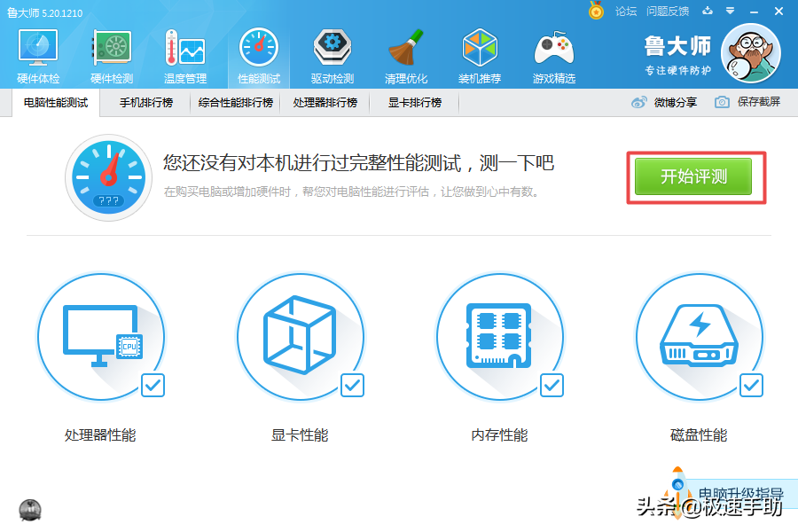
Task: Click the speedometer gauge with ??? score
Action: tap(108, 177)
